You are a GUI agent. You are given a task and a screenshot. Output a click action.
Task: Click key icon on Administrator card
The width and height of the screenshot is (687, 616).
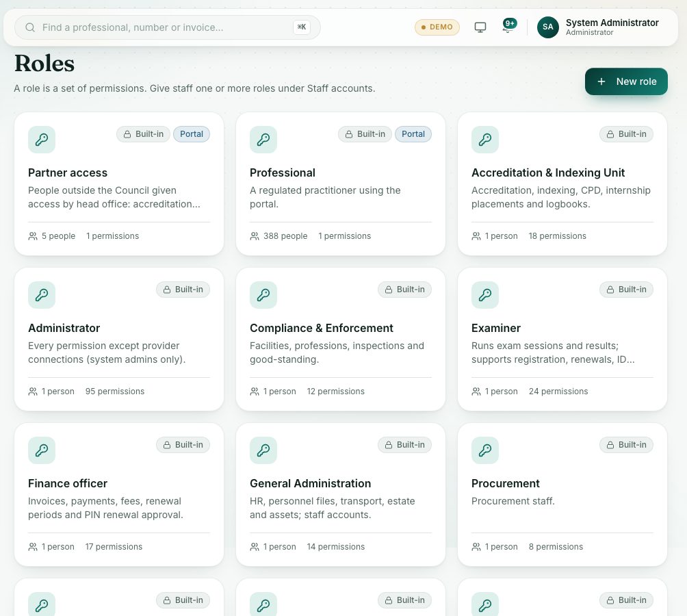click(x=42, y=295)
